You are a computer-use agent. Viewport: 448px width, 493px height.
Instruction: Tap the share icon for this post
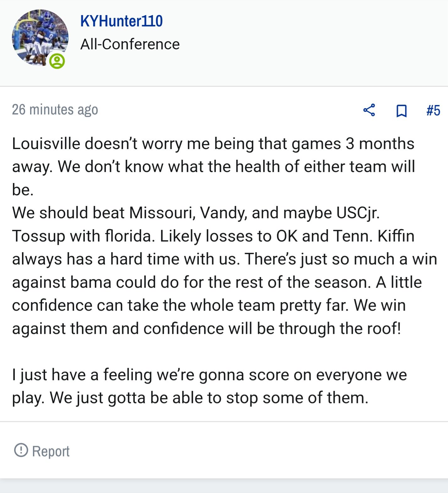coord(369,110)
